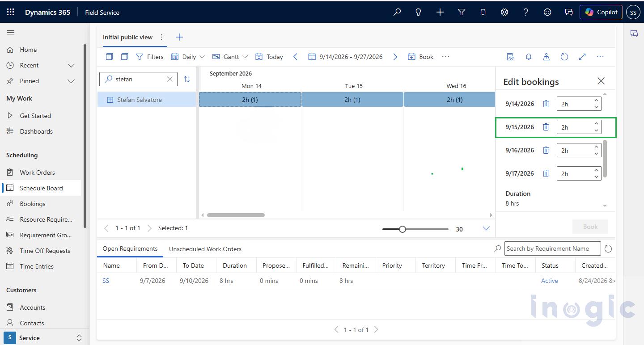This screenshot has width=644, height=345.
Task: Open the chat bubbles icon in top bar
Action: (x=569, y=12)
